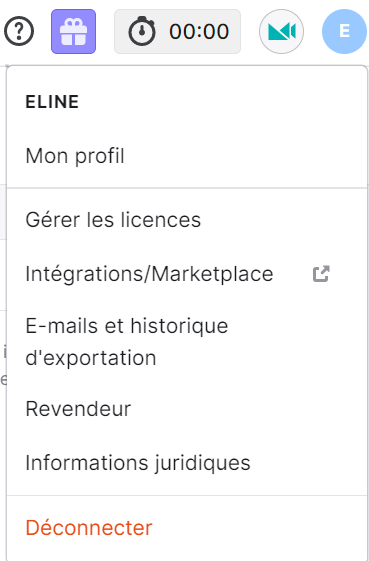
Task: Open the help question mark icon
Action: click(x=19, y=31)
